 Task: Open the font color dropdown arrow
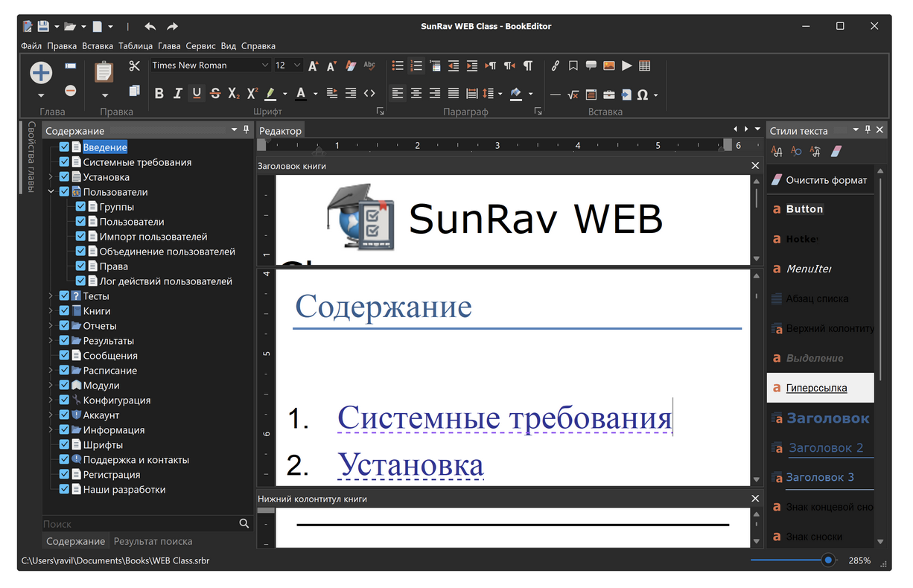pos(315,95)
